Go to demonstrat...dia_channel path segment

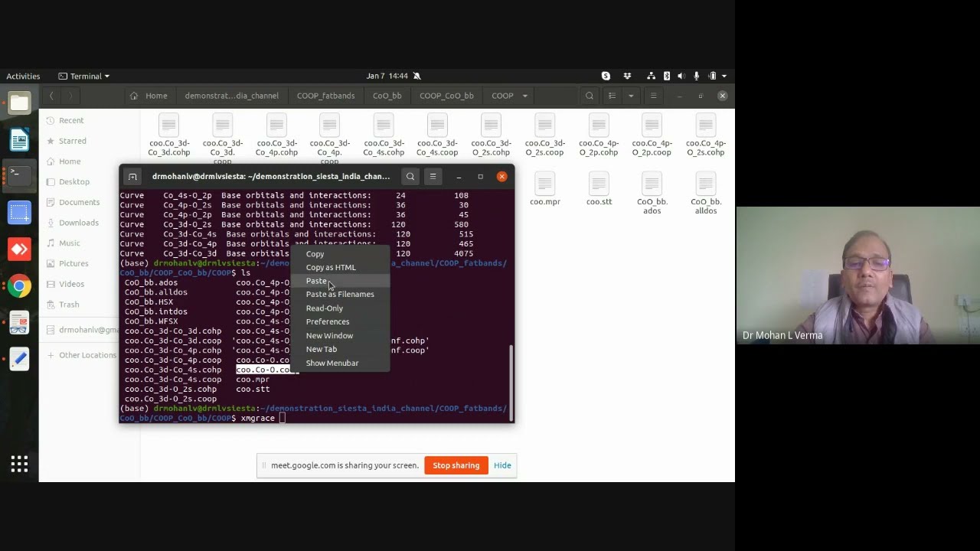pyautogui.click(x=231, y=96)
